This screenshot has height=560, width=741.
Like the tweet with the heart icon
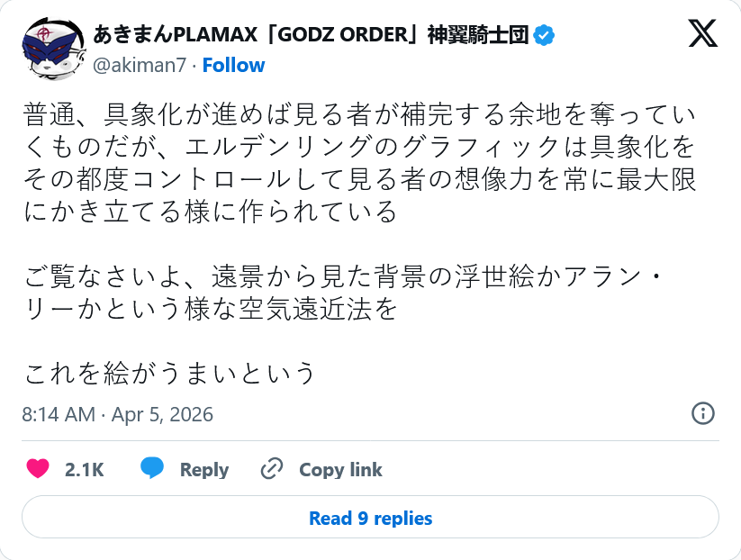(38, 469)
